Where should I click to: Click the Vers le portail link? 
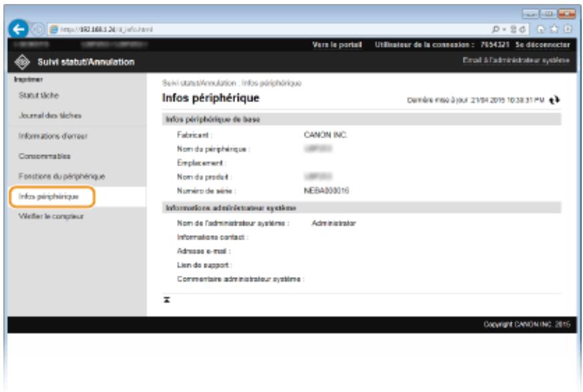tap(337, 45)
